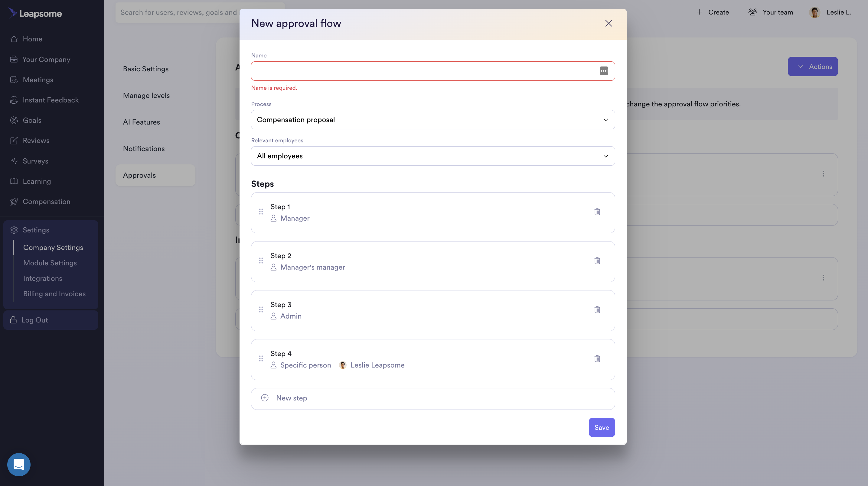The image size is (868, 486).
Task: Remove Step 4 Specific person via trash icon
Action: (597, 359)
